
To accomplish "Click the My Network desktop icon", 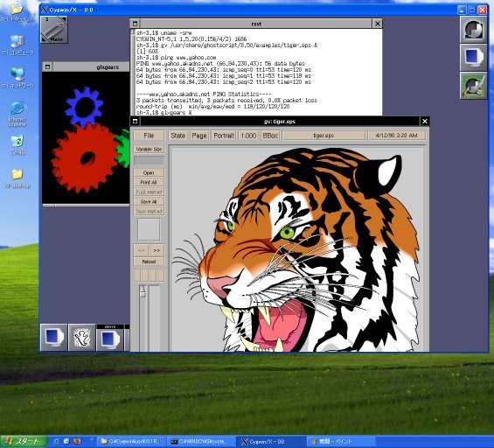I will (x=17, y=78).
